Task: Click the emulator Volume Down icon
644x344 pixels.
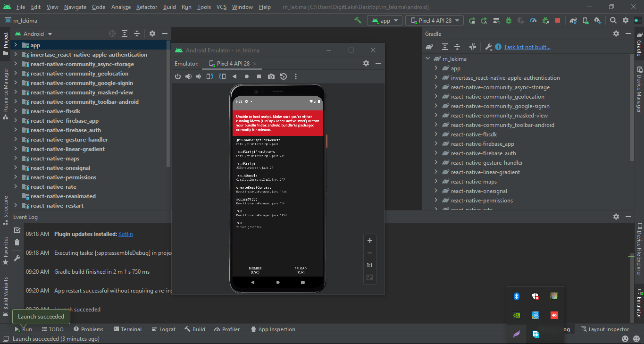Action: click(199, 76)
